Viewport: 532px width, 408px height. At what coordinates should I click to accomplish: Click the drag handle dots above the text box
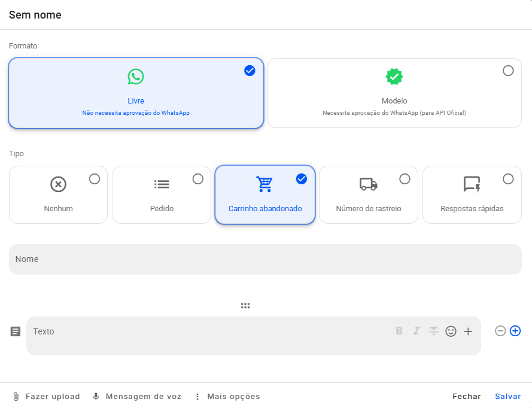[x=245, y=306]
